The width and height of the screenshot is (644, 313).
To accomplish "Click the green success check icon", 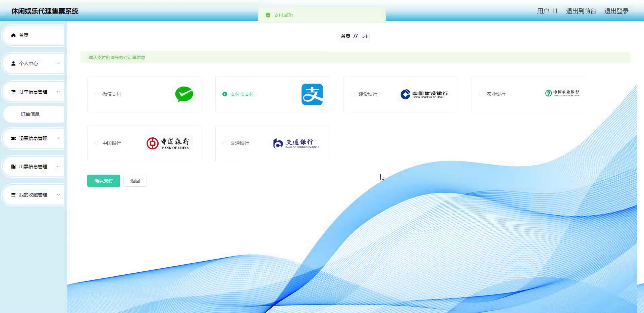I will (x=268, y=15).
